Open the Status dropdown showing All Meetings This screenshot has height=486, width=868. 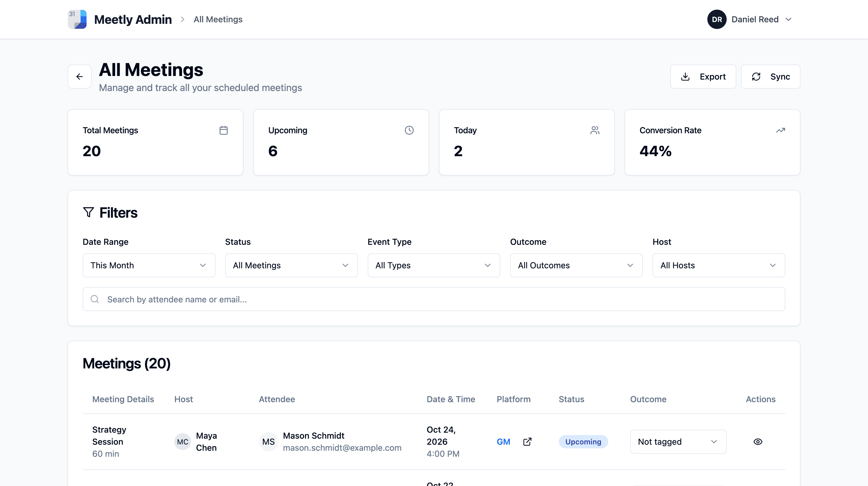[291, 265]
